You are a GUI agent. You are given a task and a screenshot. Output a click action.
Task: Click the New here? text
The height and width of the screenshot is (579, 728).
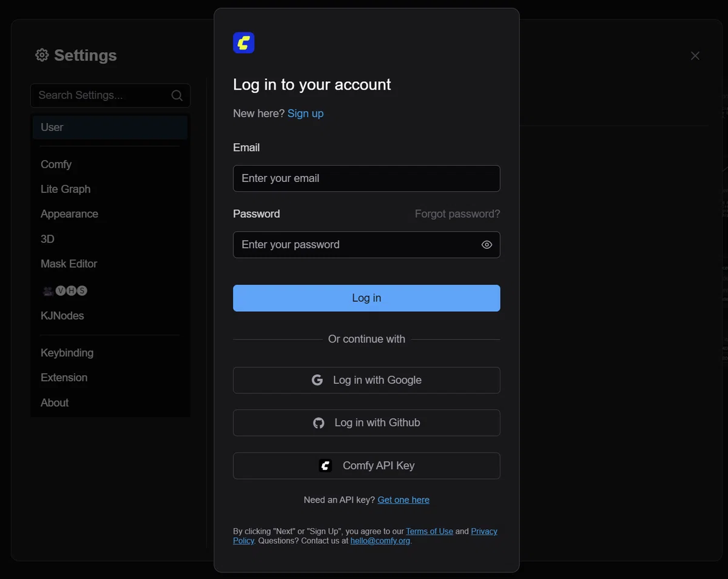[x=259, y=113]
